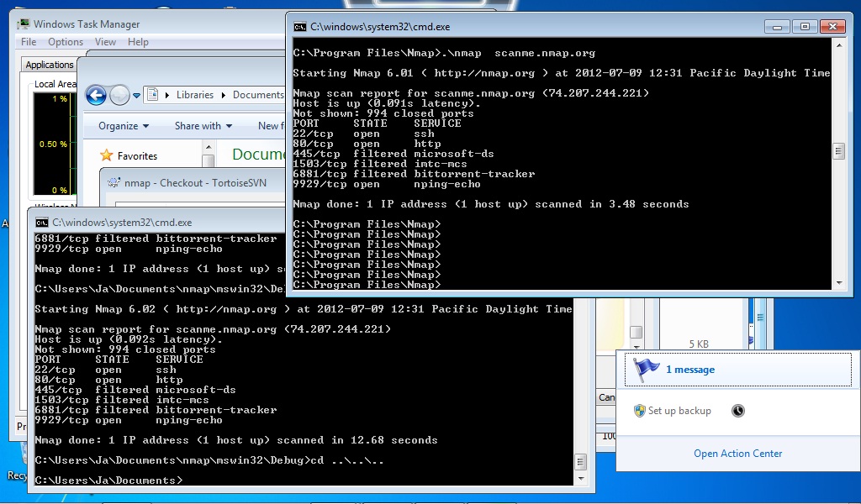Screen dimensions: 861x504
Task: Click the '0.50 %' graph label in Task Manager
Action: point(53,144)
